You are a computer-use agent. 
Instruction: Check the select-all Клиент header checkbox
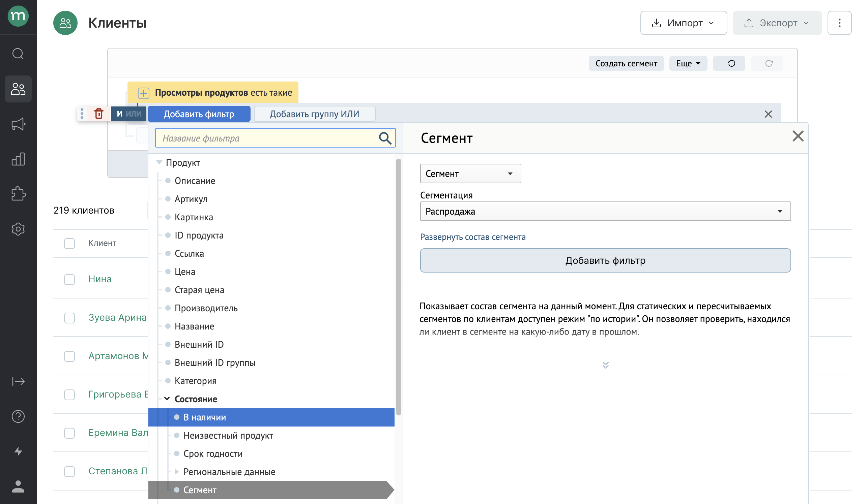[x=69, y=243]
